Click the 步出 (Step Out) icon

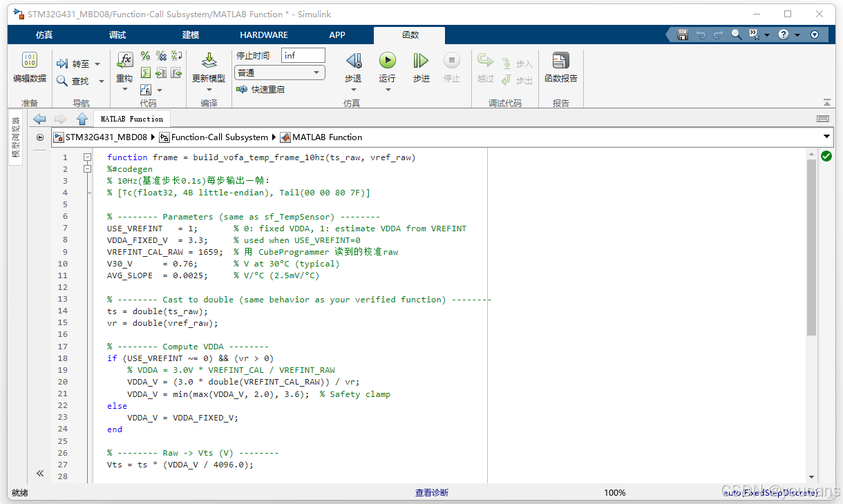[x=507, y=81]
